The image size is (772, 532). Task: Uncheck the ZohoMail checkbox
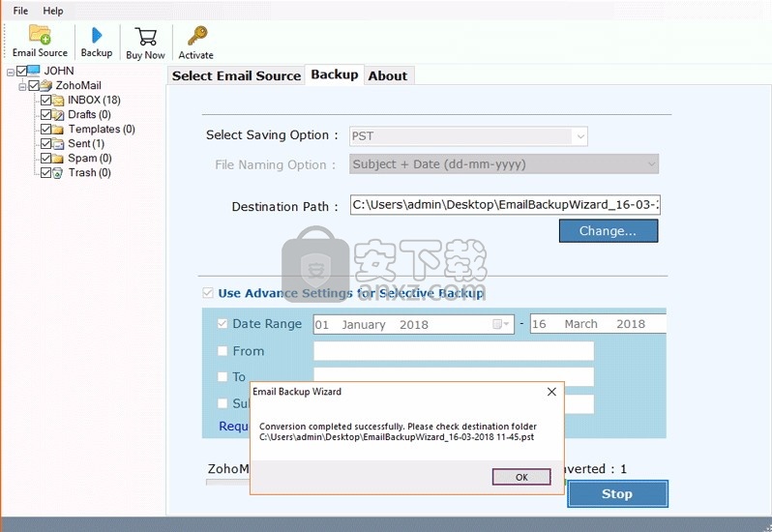[x=34, y=86]
